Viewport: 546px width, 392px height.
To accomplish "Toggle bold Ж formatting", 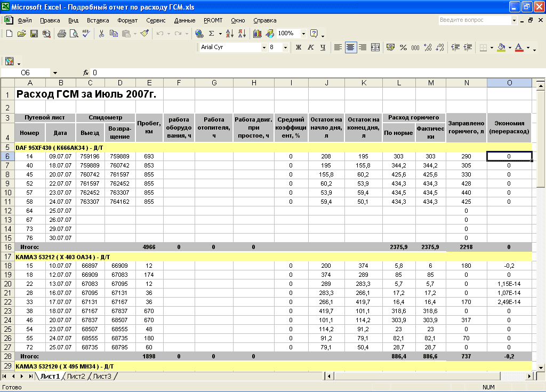I will click(299, 47).
